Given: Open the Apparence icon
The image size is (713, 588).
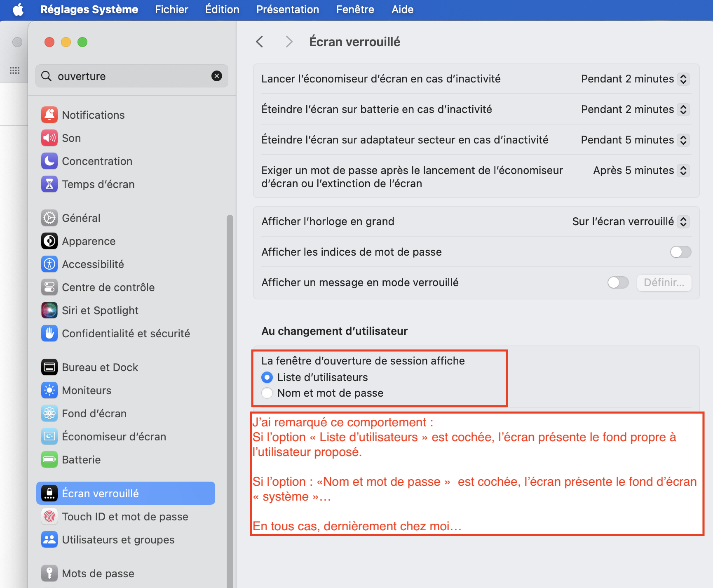Looking at the screenshot, I should coord(49,241).
